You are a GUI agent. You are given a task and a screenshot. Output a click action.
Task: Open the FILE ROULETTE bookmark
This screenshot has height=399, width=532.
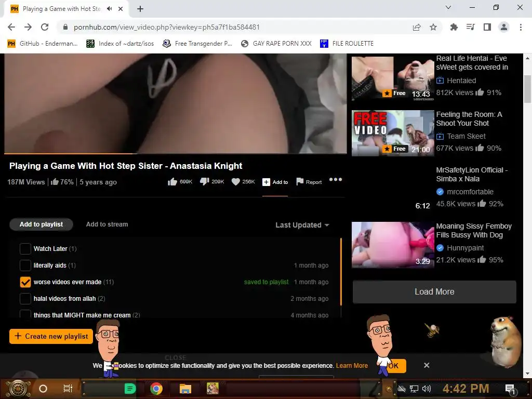coord(347,44)
